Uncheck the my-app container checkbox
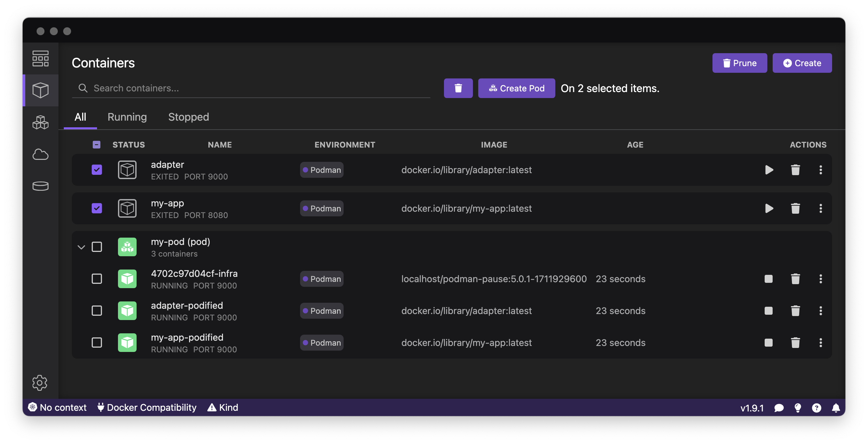868x444 pixels. point(97,208)
